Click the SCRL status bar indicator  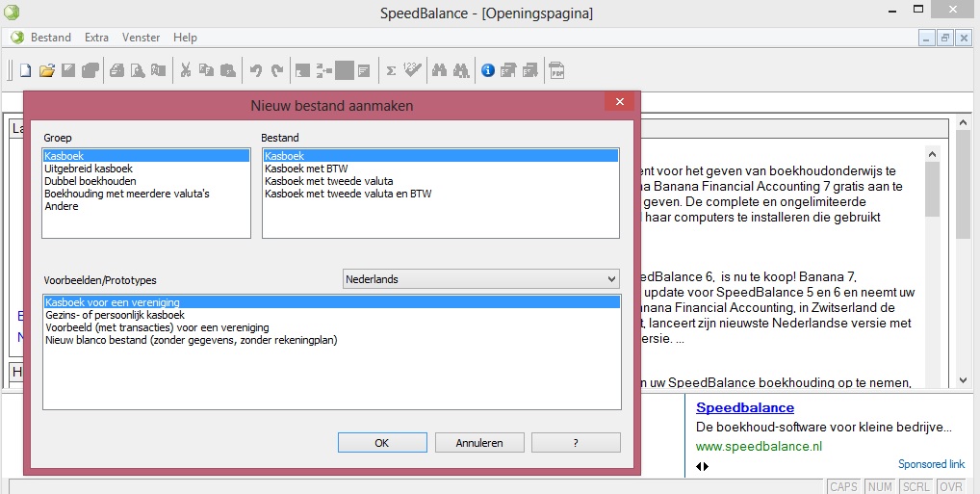point(916,487)
